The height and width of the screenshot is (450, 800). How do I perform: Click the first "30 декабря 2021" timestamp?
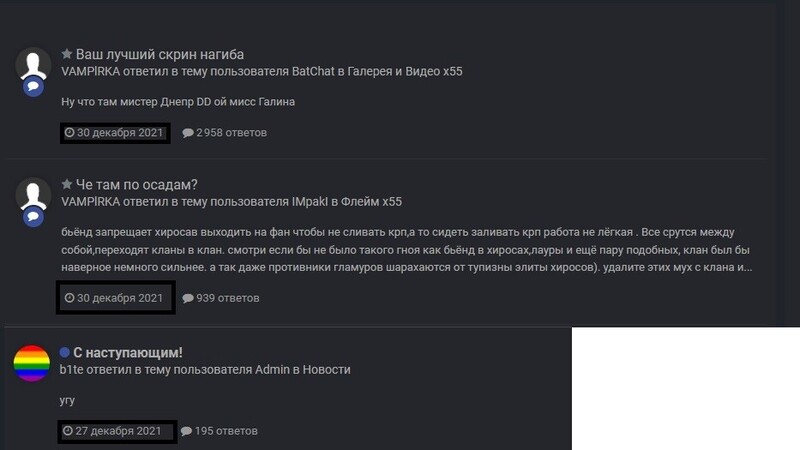point(114,133)
